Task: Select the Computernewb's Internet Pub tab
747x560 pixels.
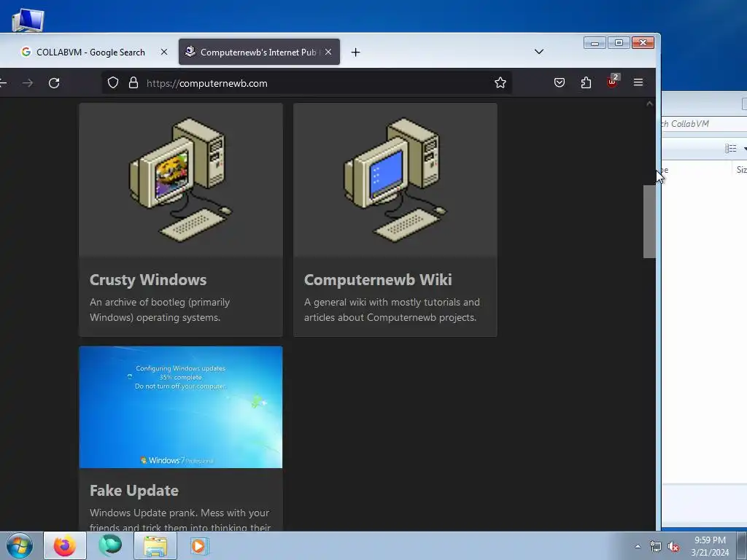Action: 259,52
